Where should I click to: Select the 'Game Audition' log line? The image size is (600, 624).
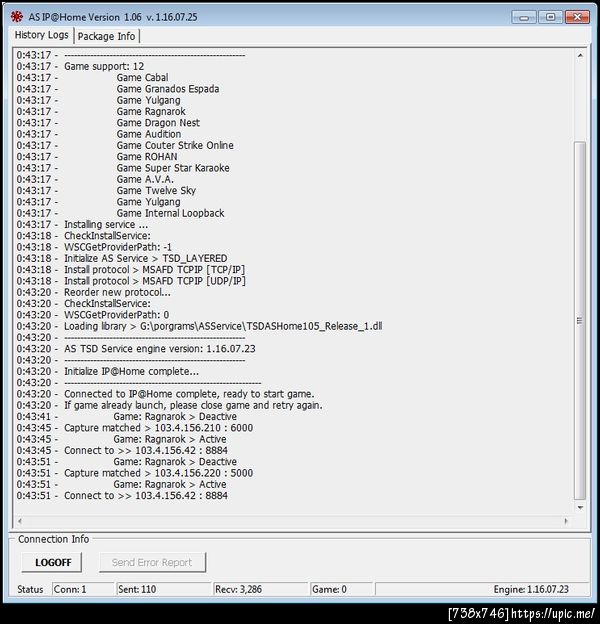tap(99, 134)
